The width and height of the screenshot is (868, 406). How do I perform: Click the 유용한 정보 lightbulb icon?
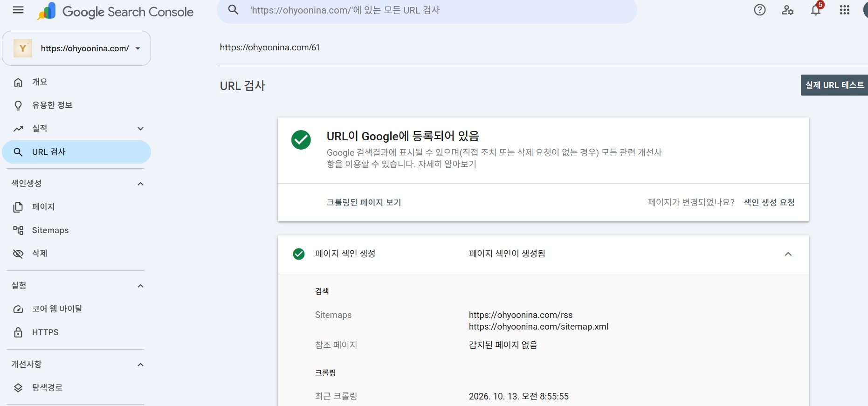click(18, 106)
